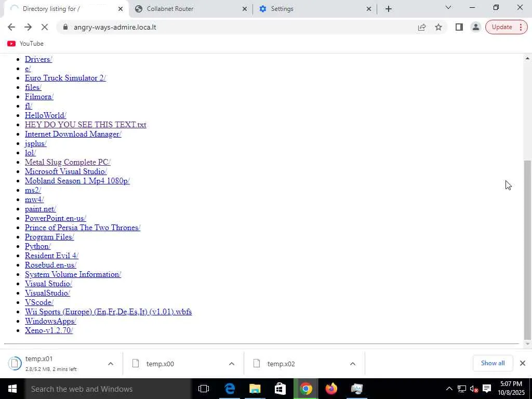Open Microsoft Store from taskbar

(x=280, y=389)
